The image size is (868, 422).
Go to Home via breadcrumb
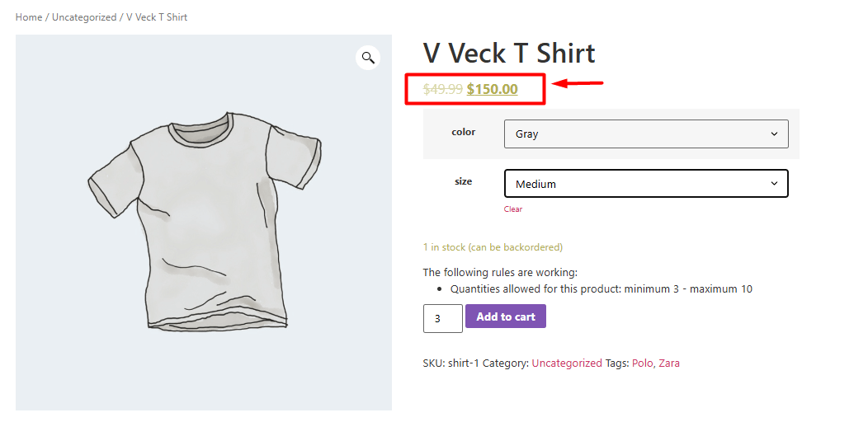pos(29,17)
